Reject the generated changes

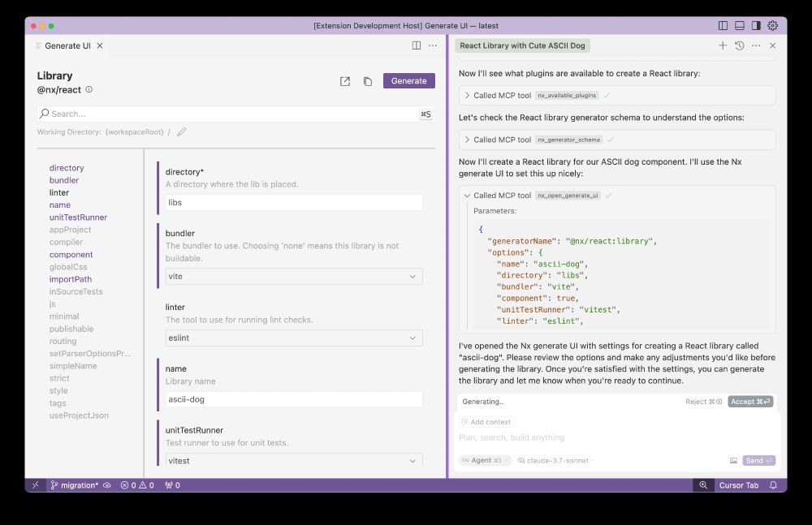click(703, 402)
